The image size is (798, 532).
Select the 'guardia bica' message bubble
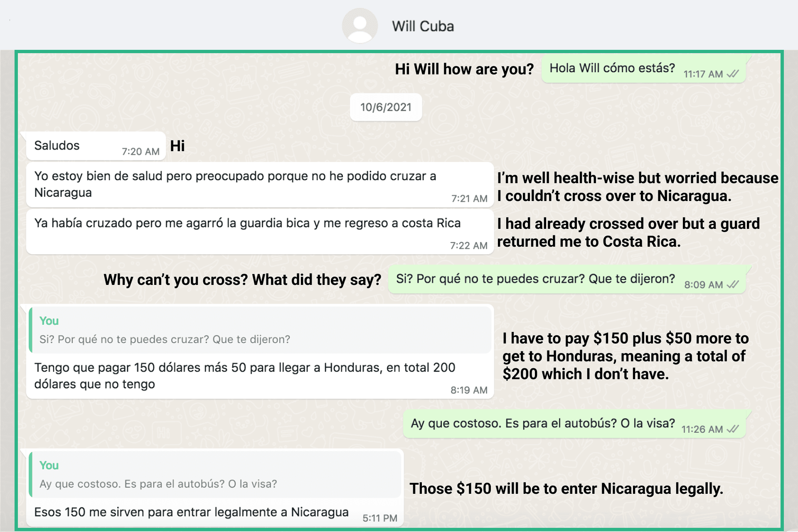[260, 232]
